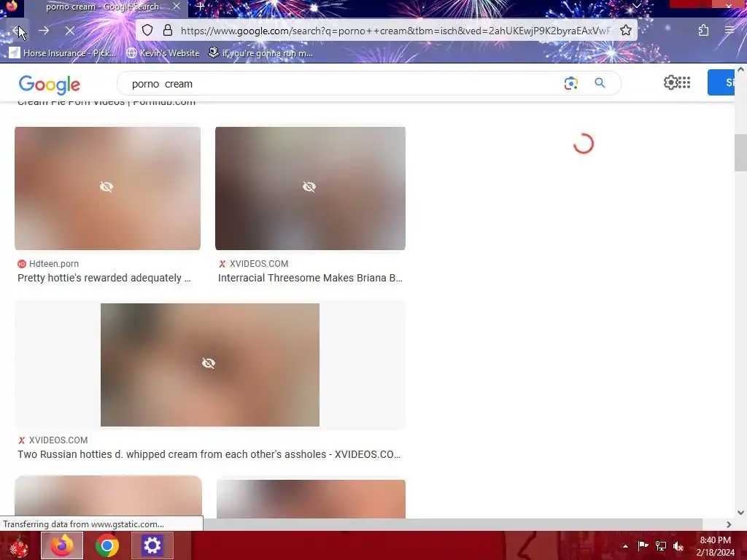
Task: Open the "Two Russian hotties" result title
Action: coord(209,454)
